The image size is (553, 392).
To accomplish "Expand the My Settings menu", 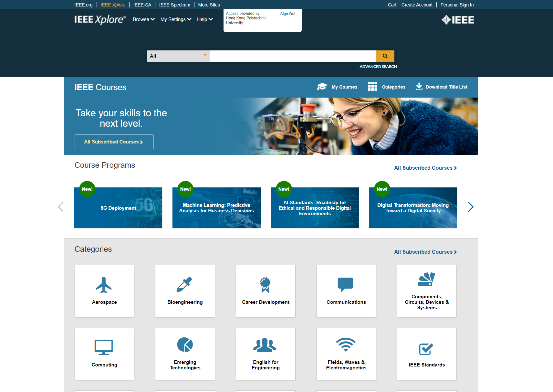I will click(176, 19).
